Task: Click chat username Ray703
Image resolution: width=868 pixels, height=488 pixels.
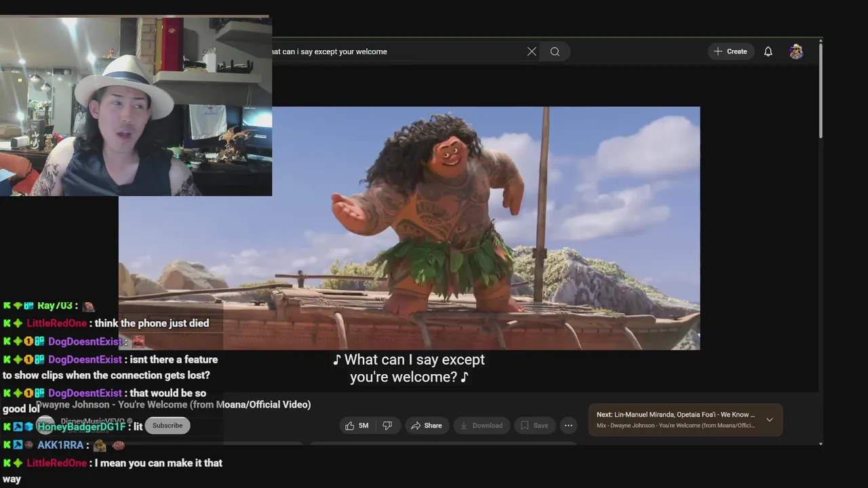Action: coord(55,306)
